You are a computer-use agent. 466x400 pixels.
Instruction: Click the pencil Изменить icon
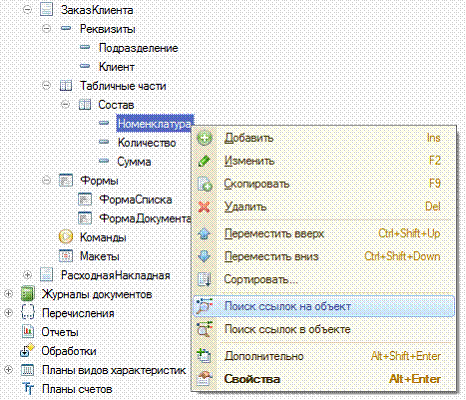[x=204, y=161]
